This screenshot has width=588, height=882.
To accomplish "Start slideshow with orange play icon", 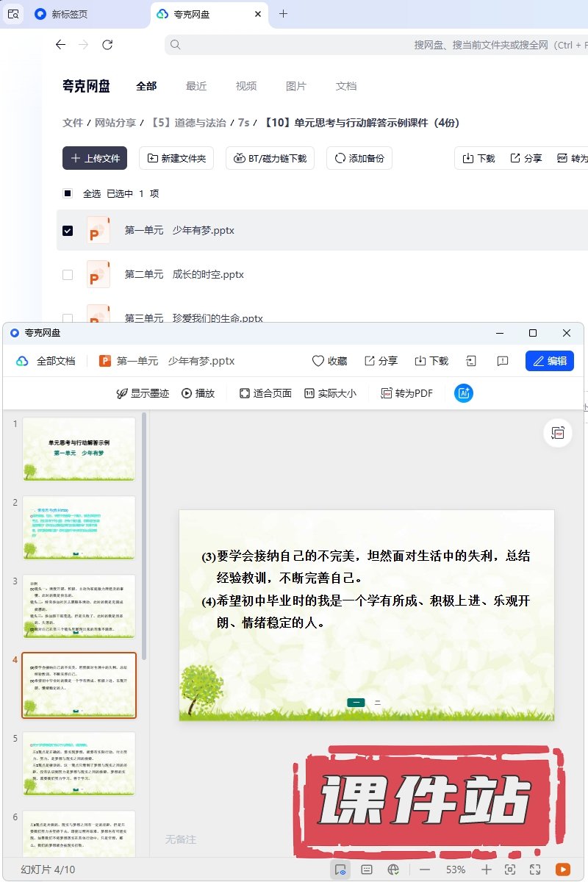I will (562, 870).
